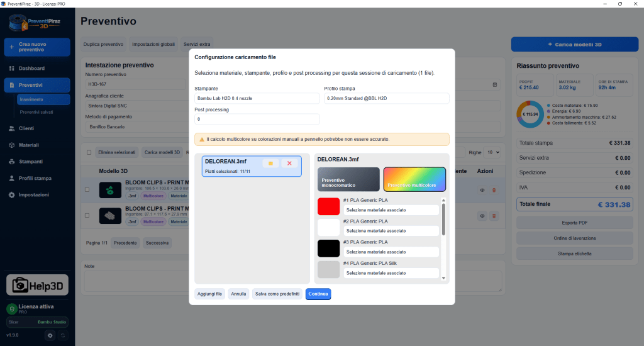Screen dimensions: 644x346
Task: Select associated material for #4 PLA Silk
Action: coord(391,273)
